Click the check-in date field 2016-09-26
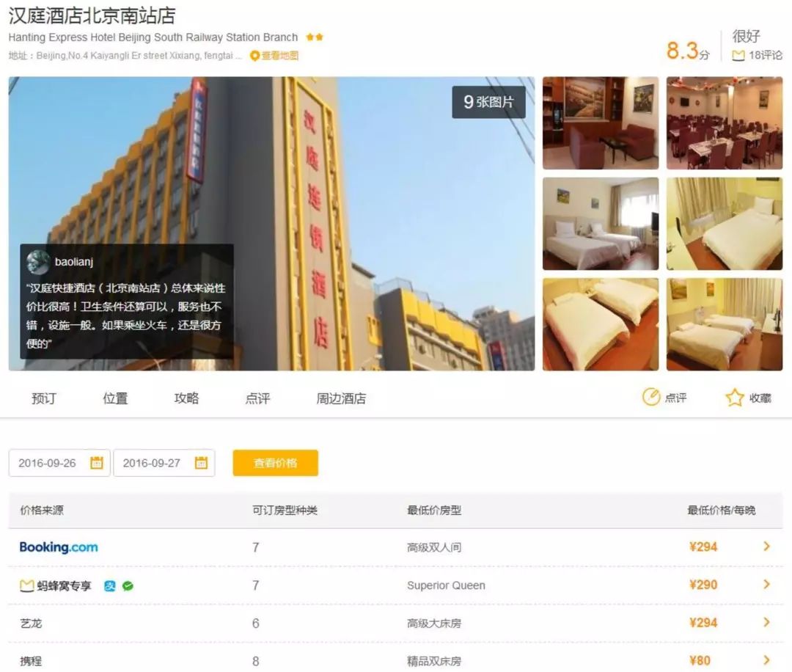 59,463
